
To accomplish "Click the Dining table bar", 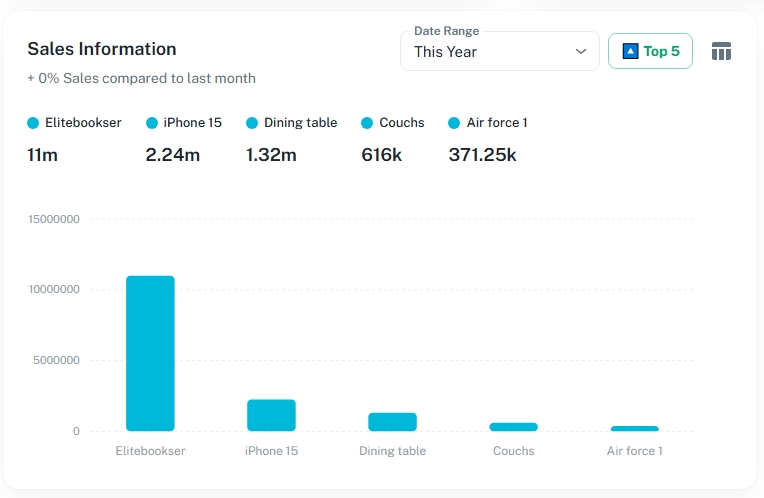I will point(392,422).
